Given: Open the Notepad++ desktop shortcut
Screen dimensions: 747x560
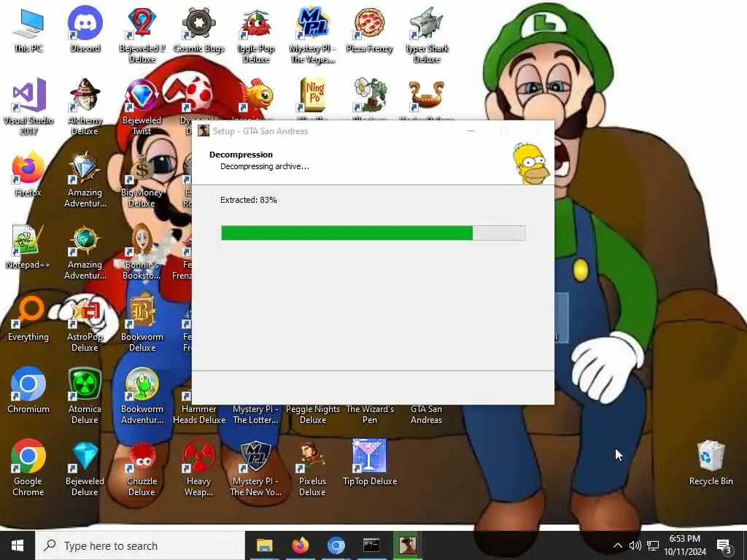Looking at the screenshot, I should 28,246.
